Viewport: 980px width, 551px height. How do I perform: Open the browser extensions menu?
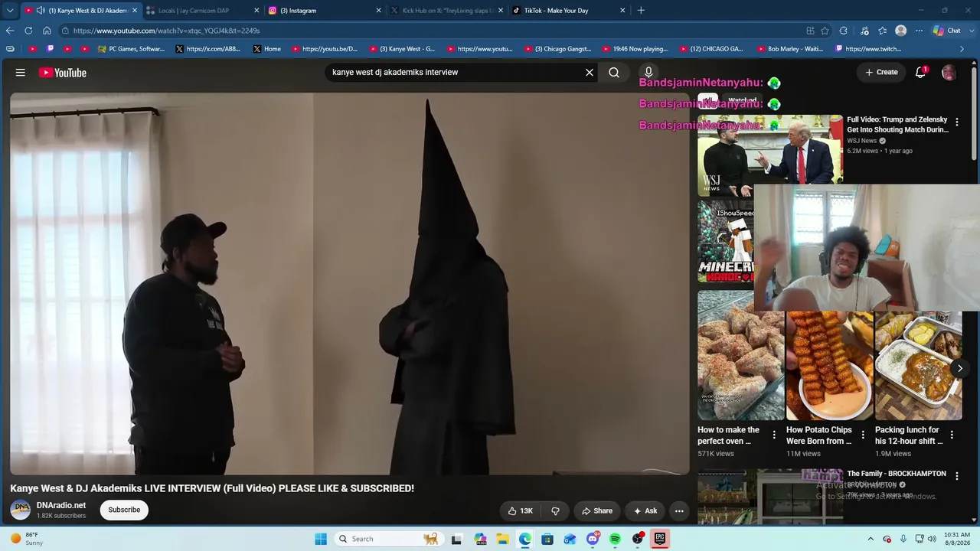click(x=843, y=31)
